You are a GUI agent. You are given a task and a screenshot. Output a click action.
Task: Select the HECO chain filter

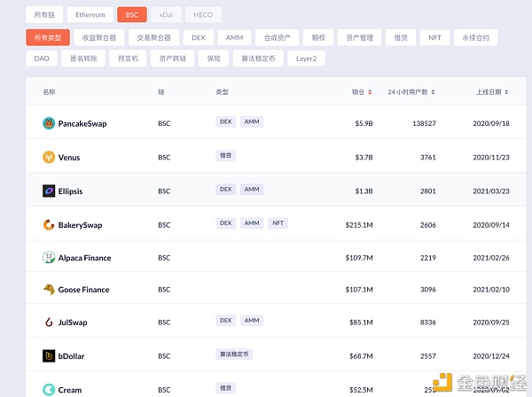tap(203, 14)
